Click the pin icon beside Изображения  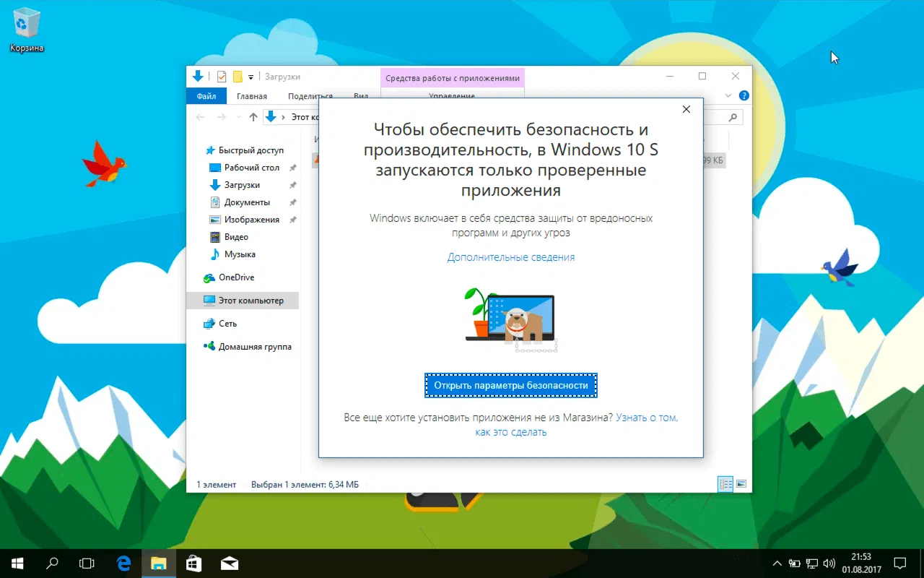293,220
